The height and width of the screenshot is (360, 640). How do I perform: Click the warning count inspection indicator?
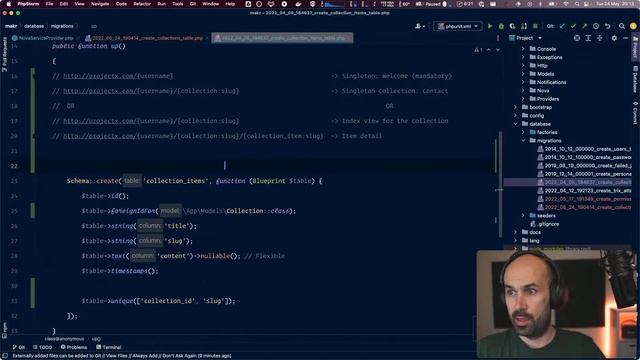pos(478,50)
